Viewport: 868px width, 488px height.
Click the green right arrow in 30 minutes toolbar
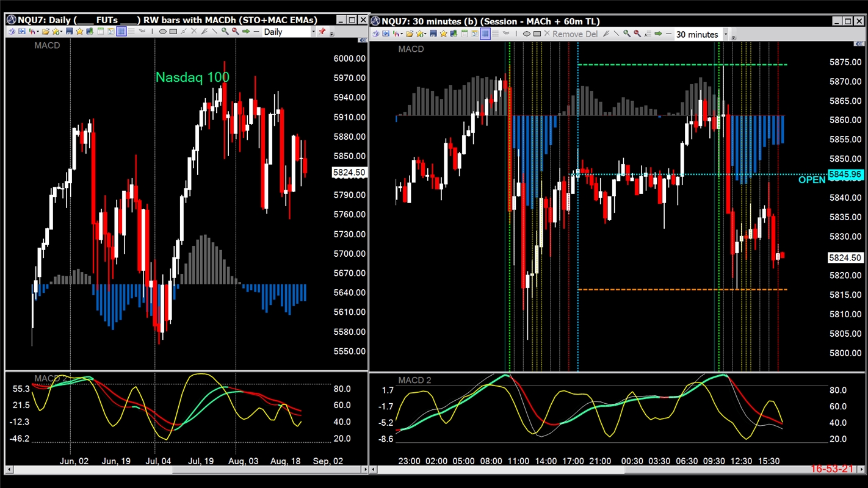point(658,34)
